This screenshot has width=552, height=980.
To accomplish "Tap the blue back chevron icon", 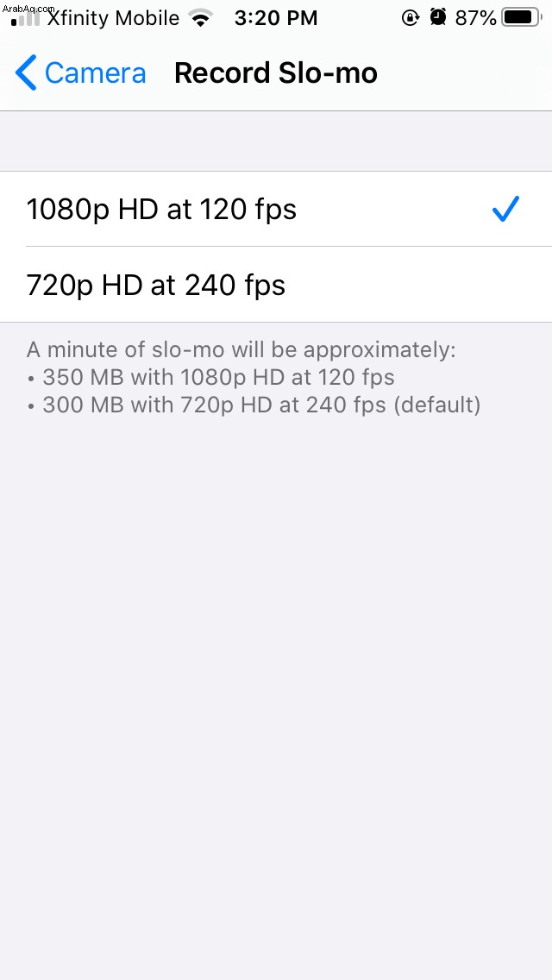I will 26,72.
